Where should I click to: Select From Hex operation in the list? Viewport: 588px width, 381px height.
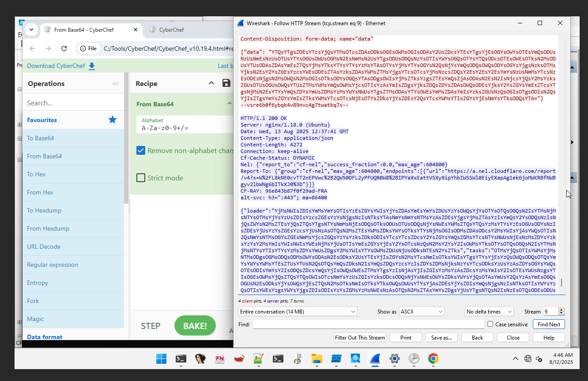click(40, 192)
